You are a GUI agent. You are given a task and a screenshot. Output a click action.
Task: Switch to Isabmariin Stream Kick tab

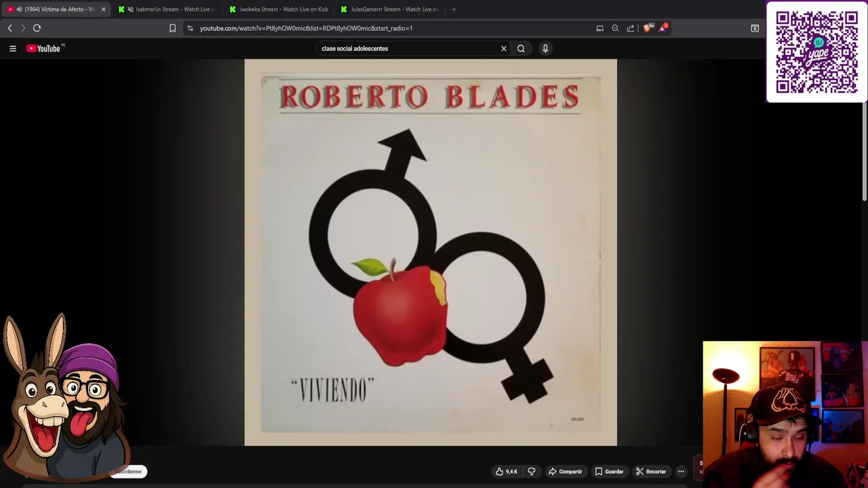(167, 9)
